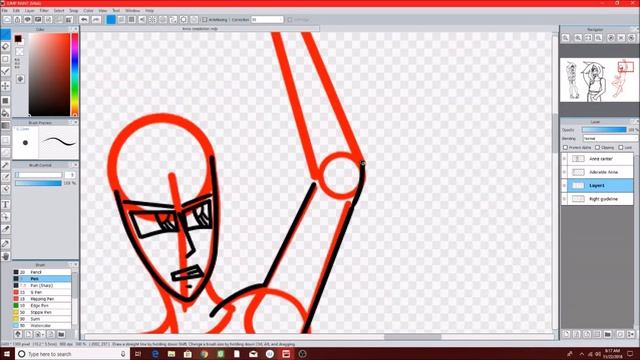This screenshot has width=640, height=360.
Task: Toggle the AntiAliasing checkbox
Action: click(x=205, y=20)
